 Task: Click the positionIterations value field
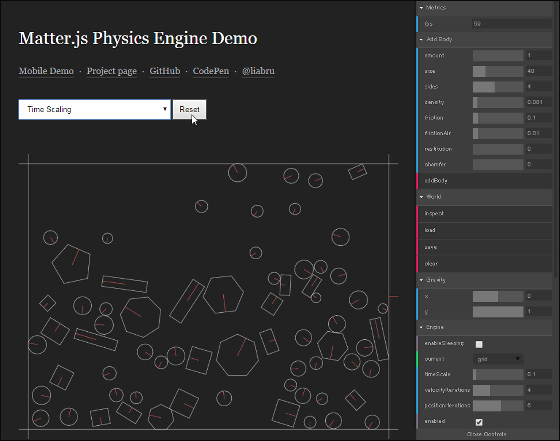[x=539, y=406]
